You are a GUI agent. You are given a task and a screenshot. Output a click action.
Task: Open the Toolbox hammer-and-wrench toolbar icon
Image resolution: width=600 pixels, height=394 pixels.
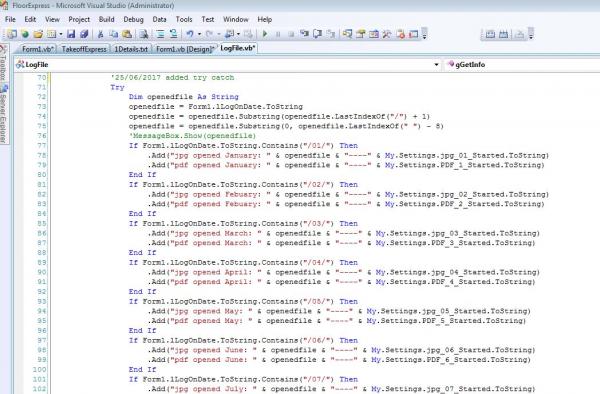387,34
